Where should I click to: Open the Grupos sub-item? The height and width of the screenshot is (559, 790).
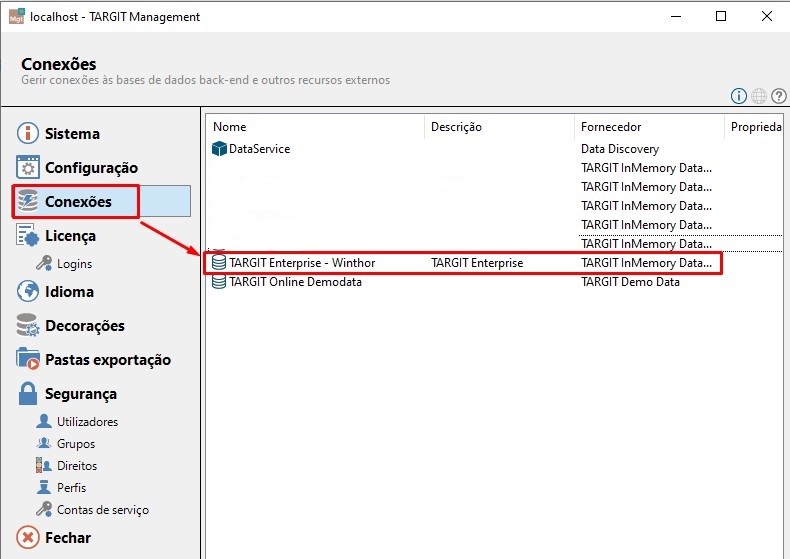coord(76,444)
